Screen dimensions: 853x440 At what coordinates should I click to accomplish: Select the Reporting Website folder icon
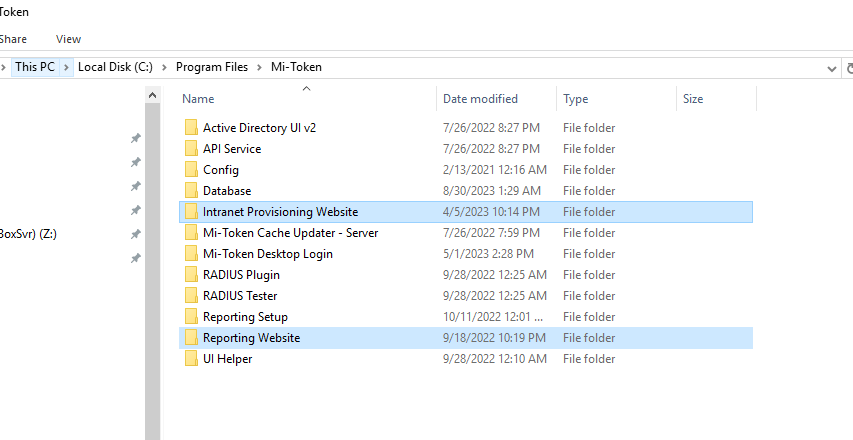point(191,338)
